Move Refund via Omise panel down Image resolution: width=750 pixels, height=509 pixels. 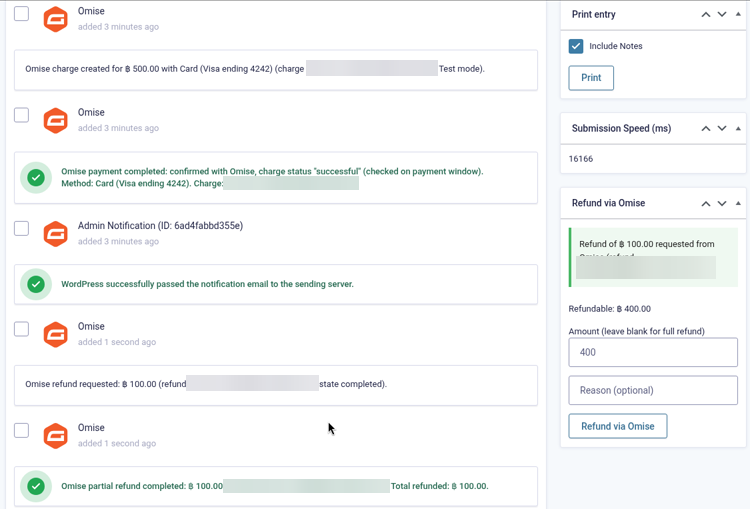click(x=722, y=203)
